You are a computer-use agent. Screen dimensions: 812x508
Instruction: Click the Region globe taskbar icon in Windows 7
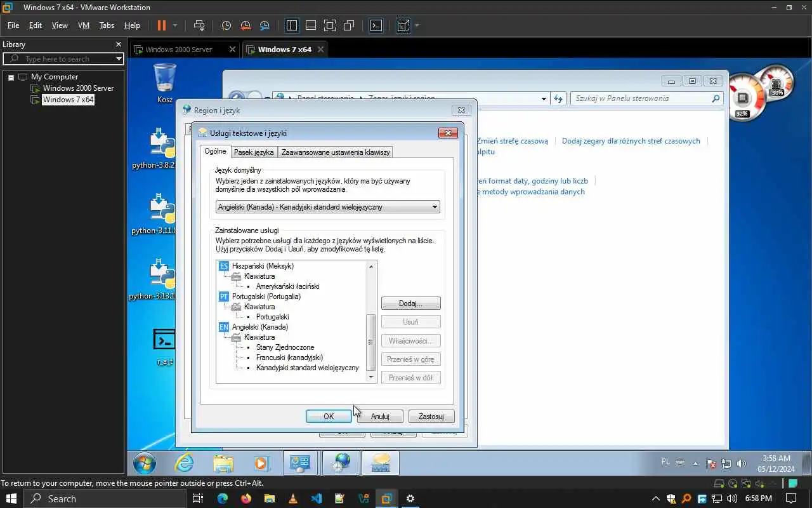point(341,464)
